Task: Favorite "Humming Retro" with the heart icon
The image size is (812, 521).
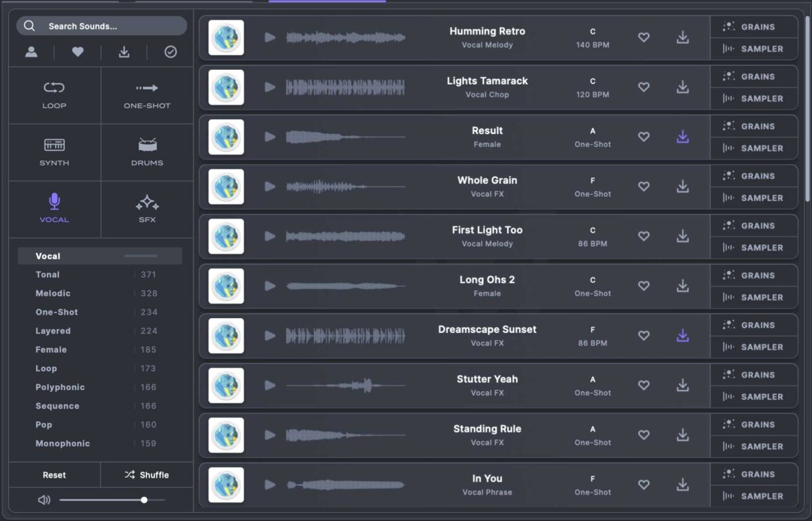Action: point(644,37)
